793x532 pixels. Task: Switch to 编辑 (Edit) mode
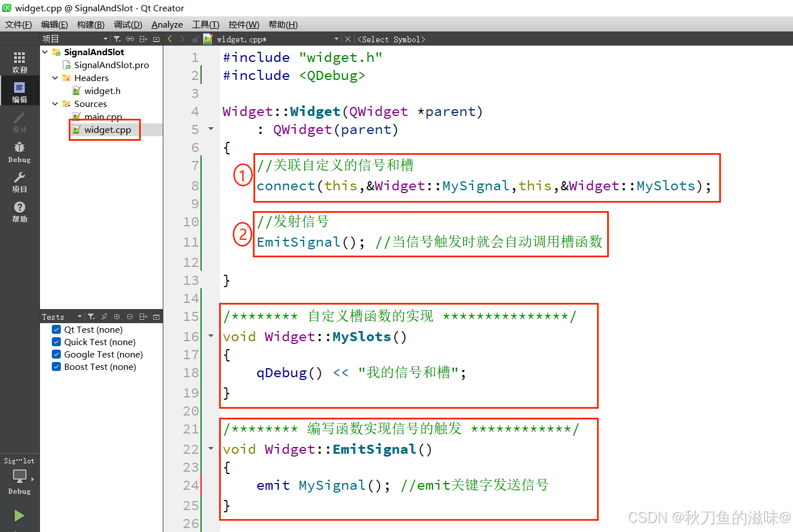20,92
